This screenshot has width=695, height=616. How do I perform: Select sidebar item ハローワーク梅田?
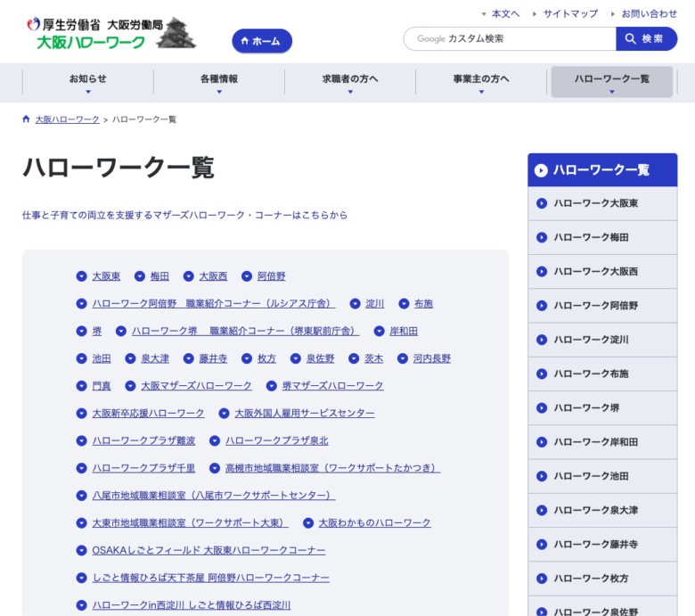[x=602, y=238]
